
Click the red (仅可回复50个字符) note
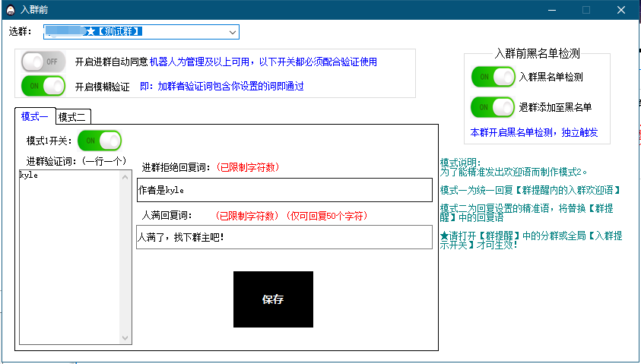326,216
